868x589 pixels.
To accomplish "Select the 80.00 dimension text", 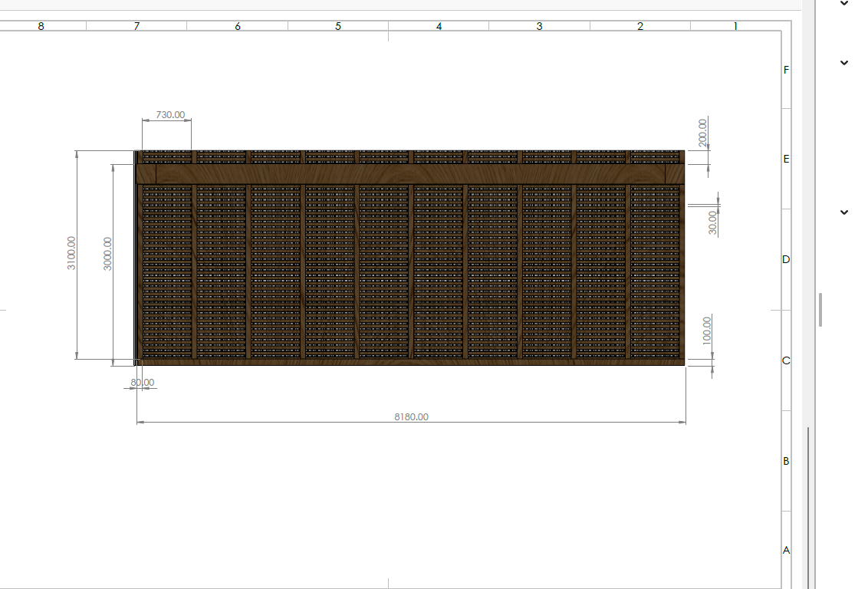I will 143,383.
